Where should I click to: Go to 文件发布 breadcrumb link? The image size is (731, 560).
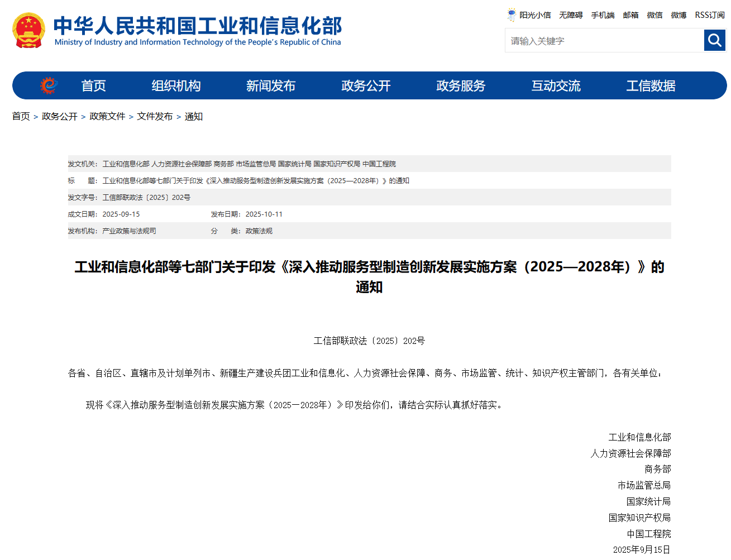pyautogui.click(x=155, y=116)
